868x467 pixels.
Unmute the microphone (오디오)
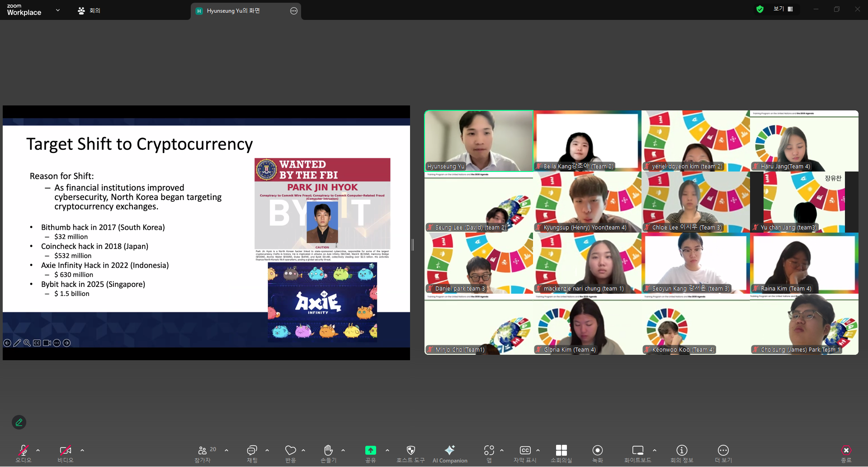[x=24, y=454]
